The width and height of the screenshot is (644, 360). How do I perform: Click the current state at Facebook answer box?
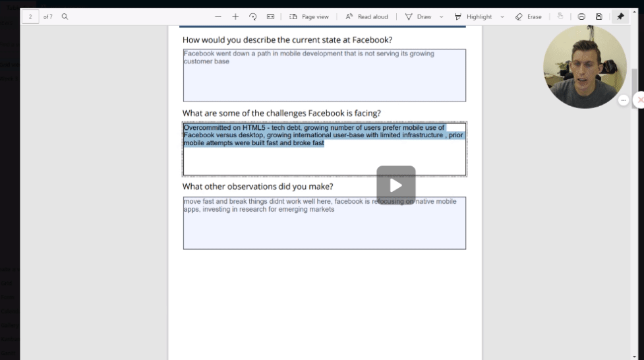pyautogui.click(x=324, y=76)
